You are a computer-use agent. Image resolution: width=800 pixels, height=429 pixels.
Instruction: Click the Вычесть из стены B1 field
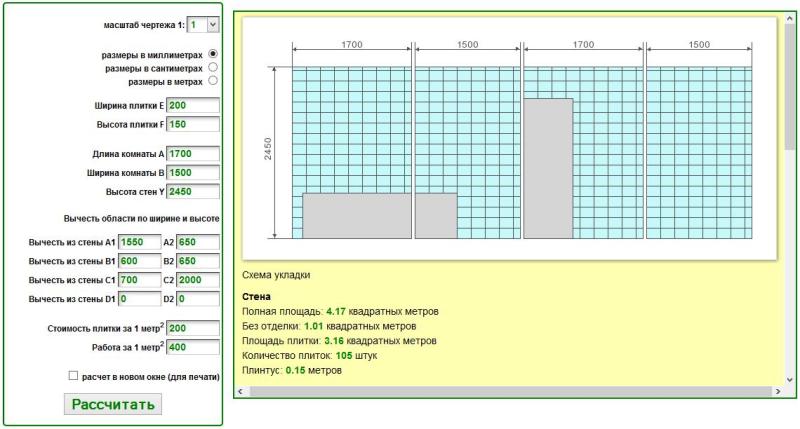coord(139,261)
